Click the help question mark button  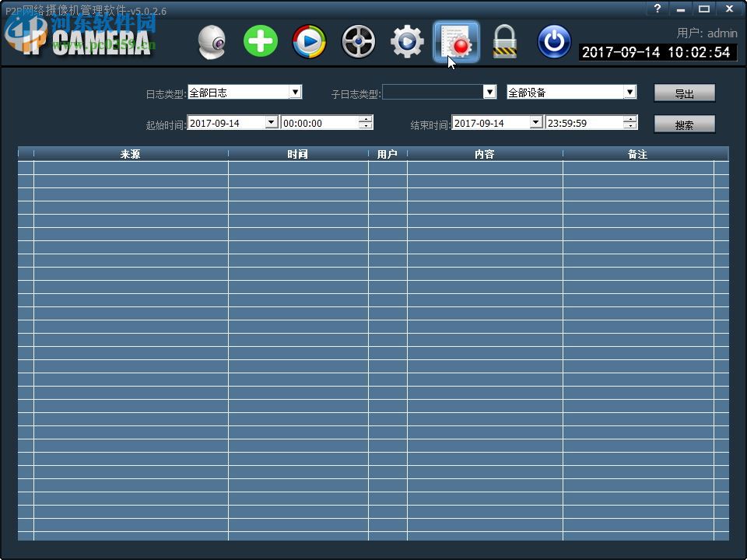point(658,9)
